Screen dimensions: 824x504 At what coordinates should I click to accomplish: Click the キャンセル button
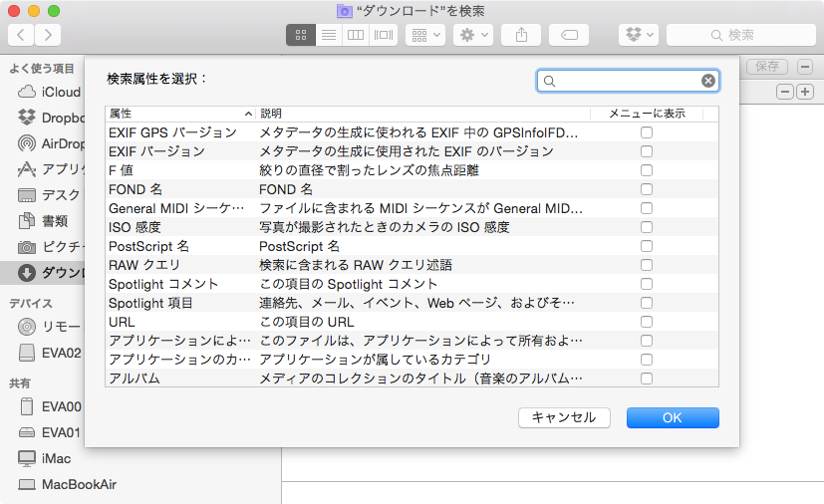pyautogui.click(x=564, y=417)
